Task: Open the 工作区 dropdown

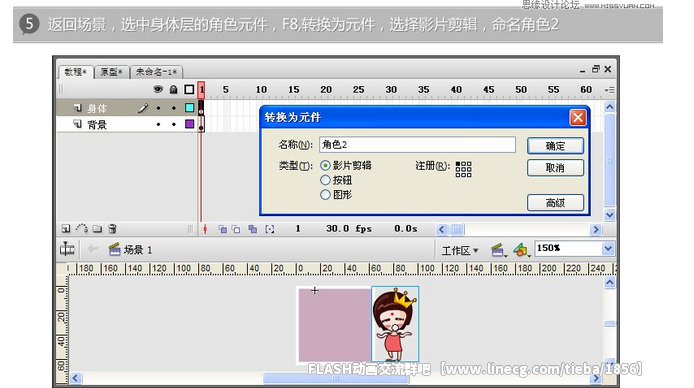Action: click(x=460, y=251)
